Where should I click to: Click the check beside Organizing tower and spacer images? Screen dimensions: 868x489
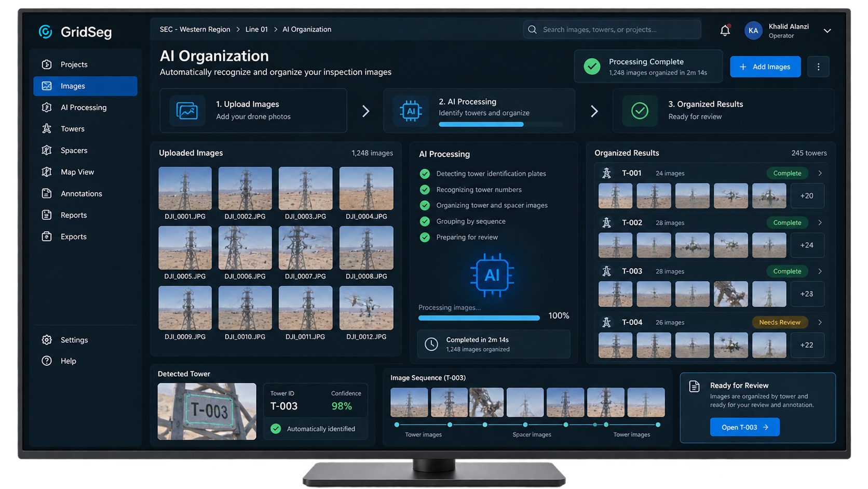point(425,205)
